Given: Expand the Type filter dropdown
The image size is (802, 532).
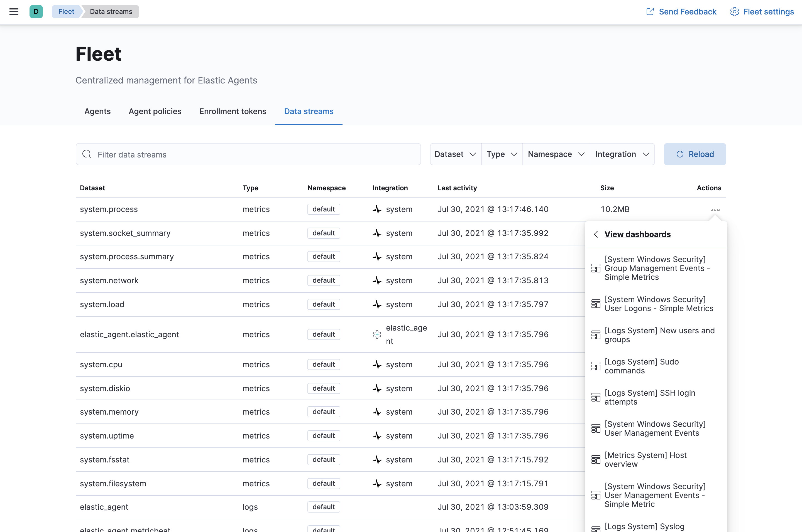Looking at the screenshot, I should [x=500, y=154].
